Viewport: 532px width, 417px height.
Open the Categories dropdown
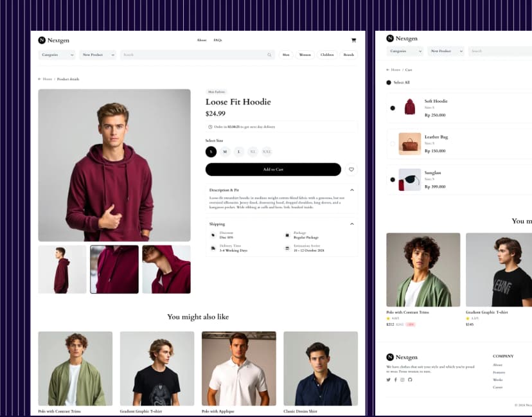tap(57, 55)
